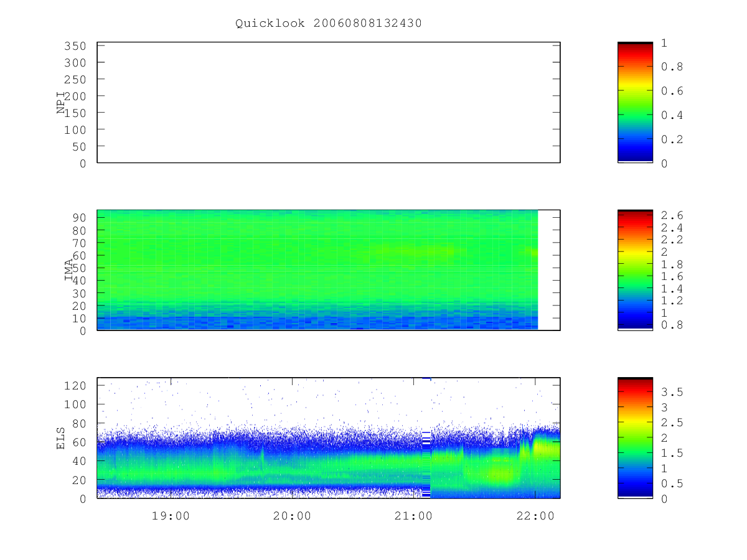Click the 1.4 label on IMA color bar

coord(672,289)
